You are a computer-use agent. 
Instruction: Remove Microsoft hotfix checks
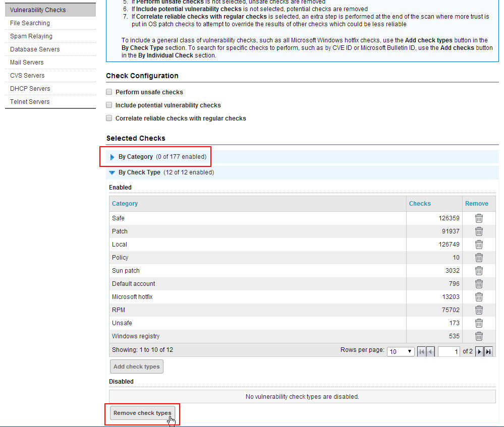click(478, 296)
